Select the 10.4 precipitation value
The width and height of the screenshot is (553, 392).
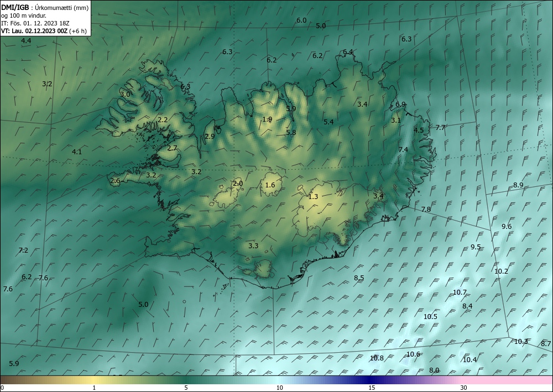click(x=469, y=360)
